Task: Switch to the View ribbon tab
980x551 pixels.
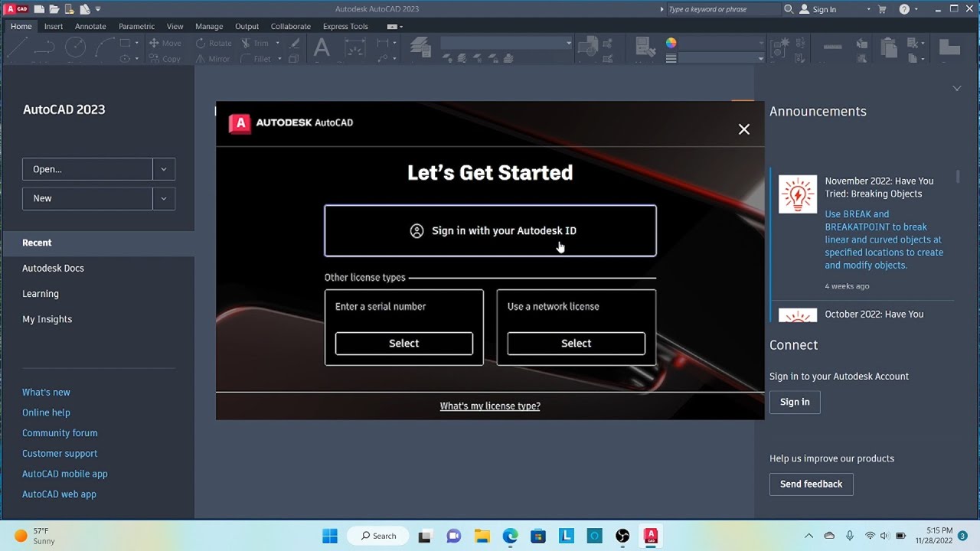Action: coord(175,26)
